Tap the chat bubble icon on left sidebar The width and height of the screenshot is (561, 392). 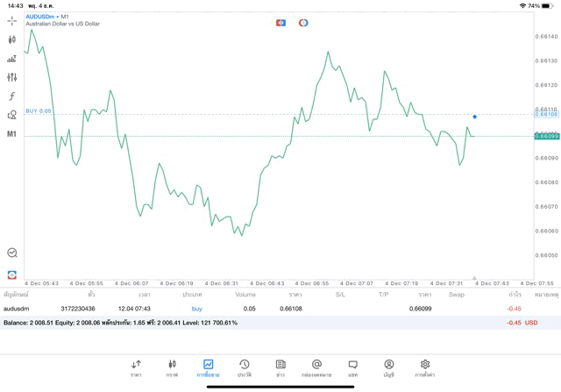pos(12,253)
